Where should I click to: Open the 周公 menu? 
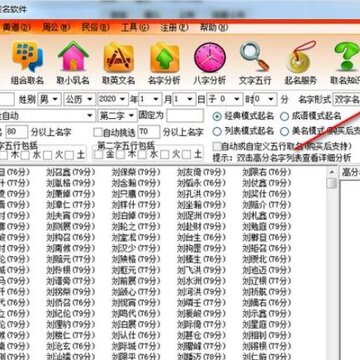(x=56, y=28)
